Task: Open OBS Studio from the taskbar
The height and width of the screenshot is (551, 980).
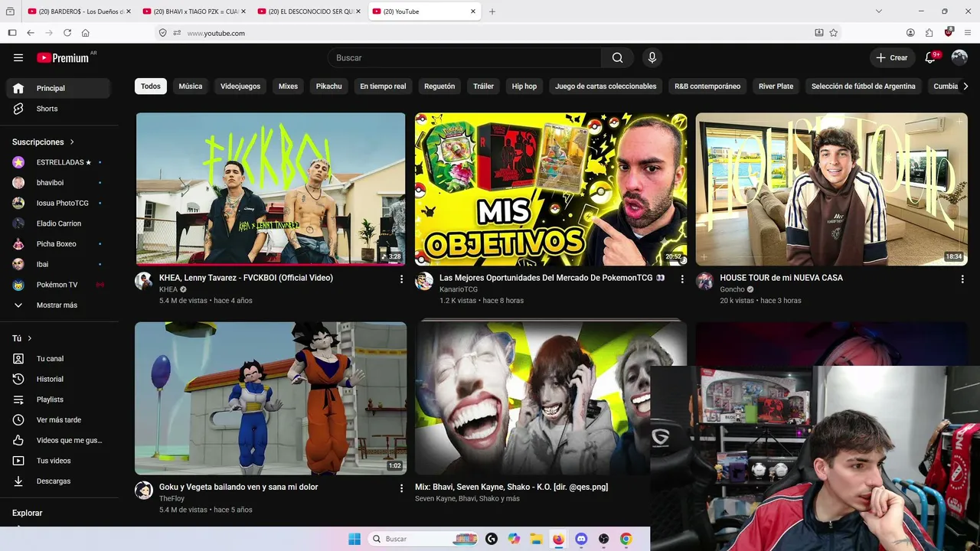Action: coord(603,539)
